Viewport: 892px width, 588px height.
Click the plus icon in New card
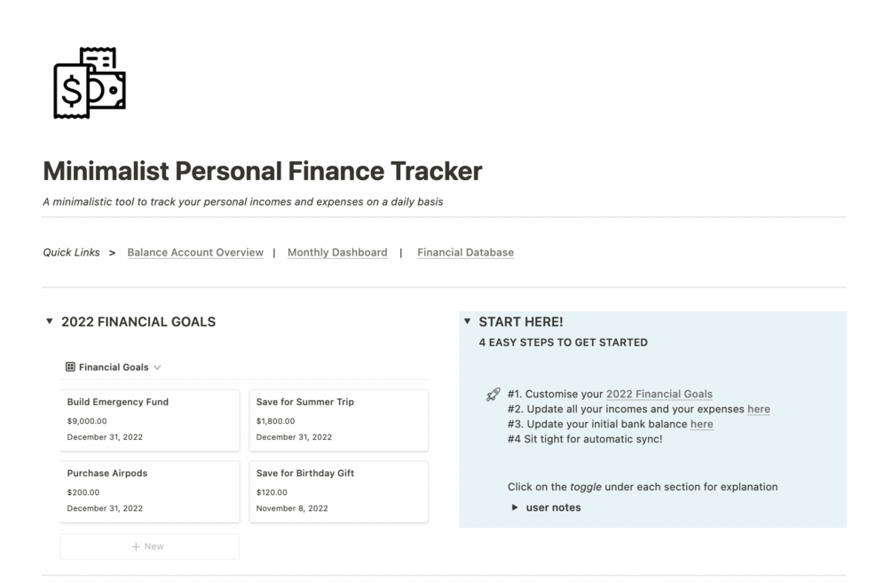pos(136,546)
